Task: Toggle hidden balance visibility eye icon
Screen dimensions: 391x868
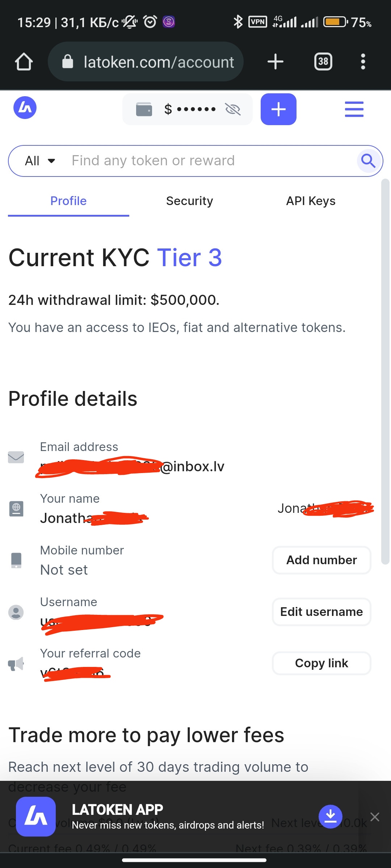Action: click(x=233, y=109)
